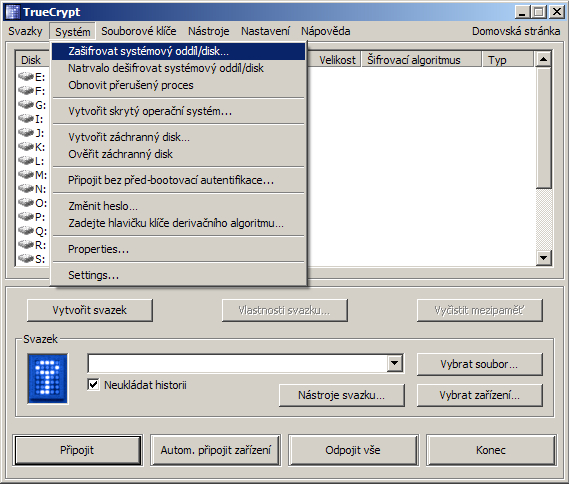Select drive Q: icon in disk list
The height and width of the screenshot is (484, 569).
(x=26, y=231)
